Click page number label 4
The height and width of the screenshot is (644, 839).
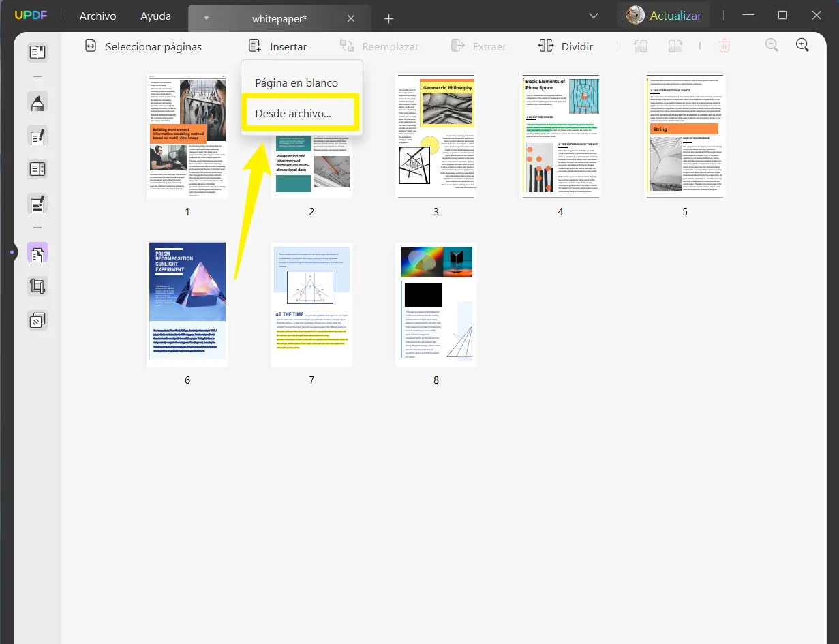click(560, 212)
